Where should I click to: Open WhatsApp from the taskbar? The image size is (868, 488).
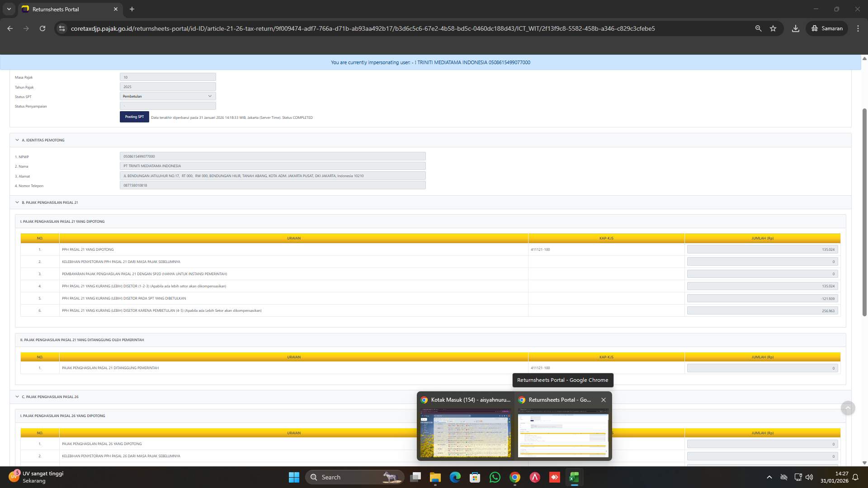click(495, 477)
